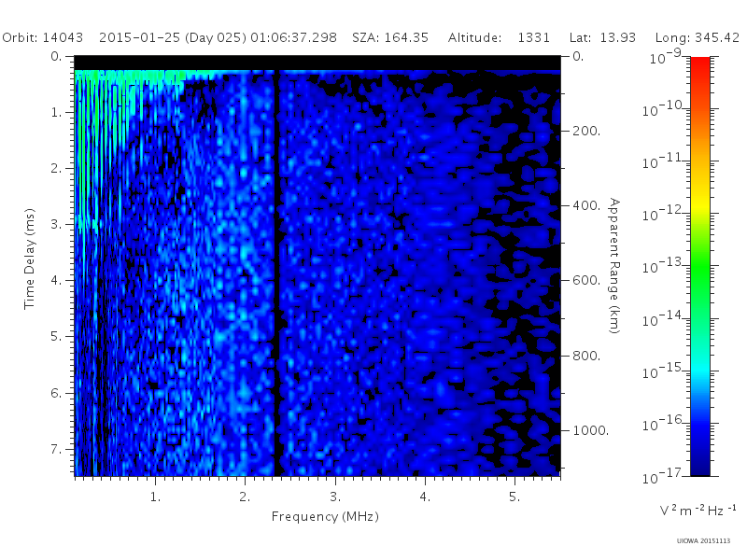Image resolution: width=747 pixels, height=560 pixels.
Task: Click the 'SZA: 164.35' value
Action: pyautogui.click(x=390, y=37)
